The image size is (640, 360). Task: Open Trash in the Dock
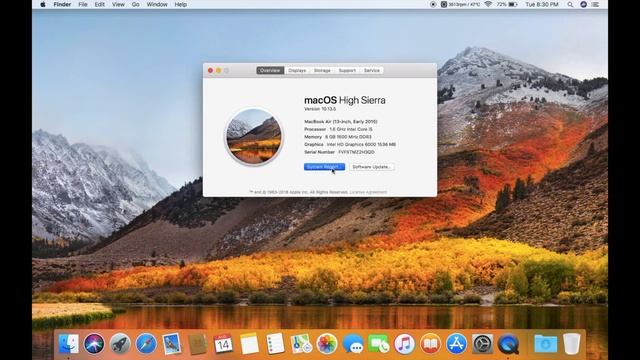[x=572, y=343]
